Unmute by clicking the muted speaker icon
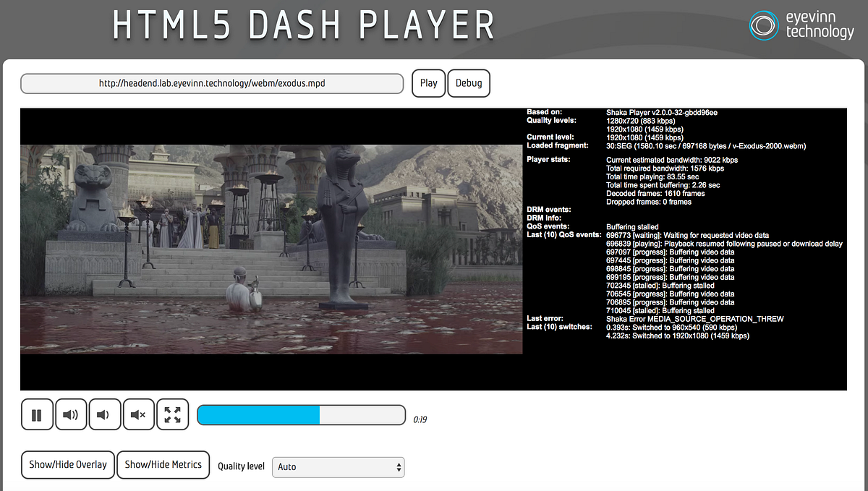 (139, 414)
